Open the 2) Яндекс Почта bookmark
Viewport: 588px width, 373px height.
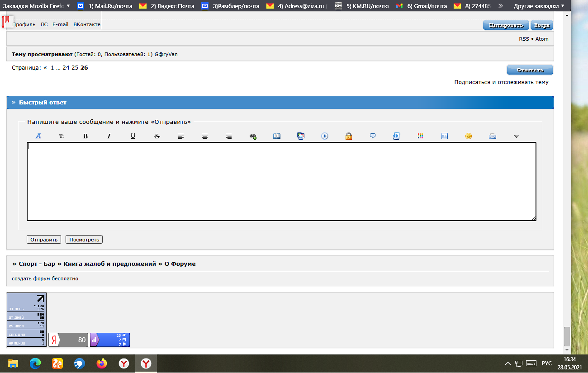click(167, 6)
